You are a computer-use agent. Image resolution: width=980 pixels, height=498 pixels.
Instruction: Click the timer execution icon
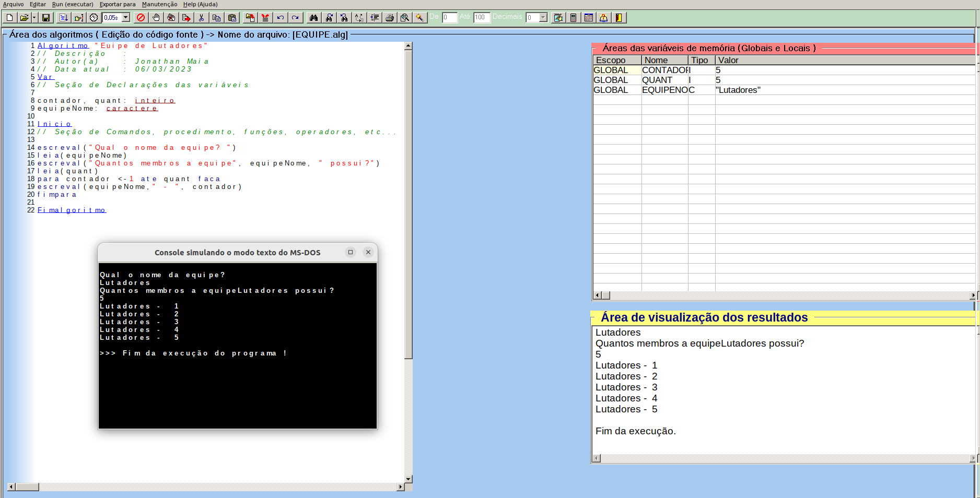(94, 18)
